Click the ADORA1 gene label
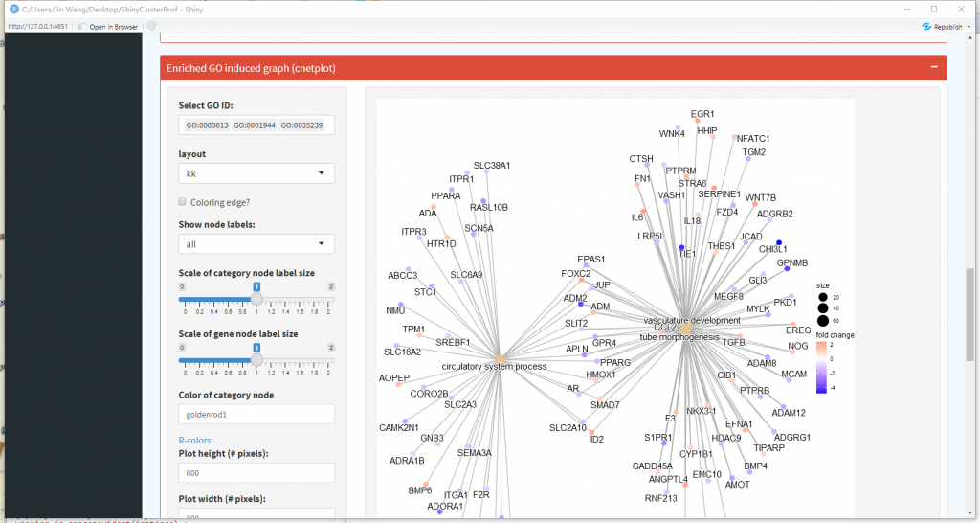This screenshot has height=523, width=980. point(445,506)
